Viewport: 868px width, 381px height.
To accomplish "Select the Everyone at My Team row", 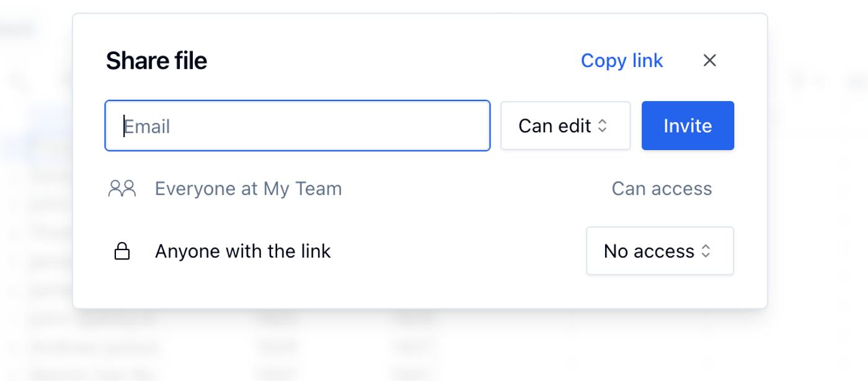I will pyautogui.click(x=410, y=189).
